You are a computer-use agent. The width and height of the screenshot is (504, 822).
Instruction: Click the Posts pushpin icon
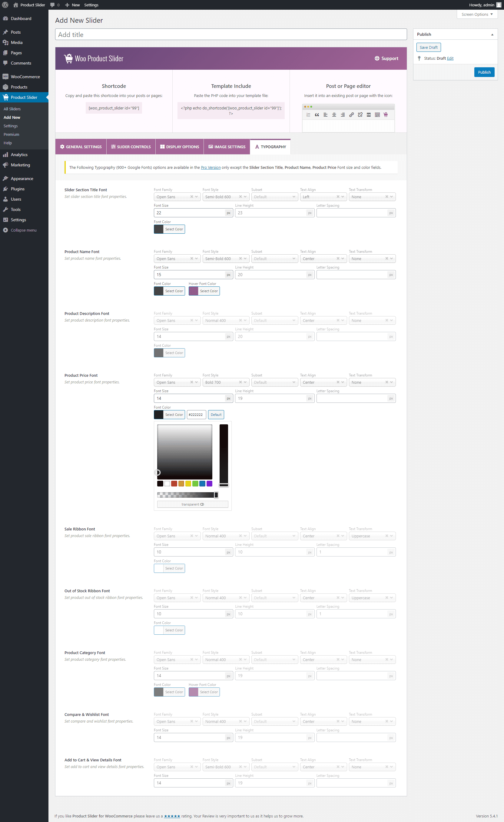tap(5, 32)
